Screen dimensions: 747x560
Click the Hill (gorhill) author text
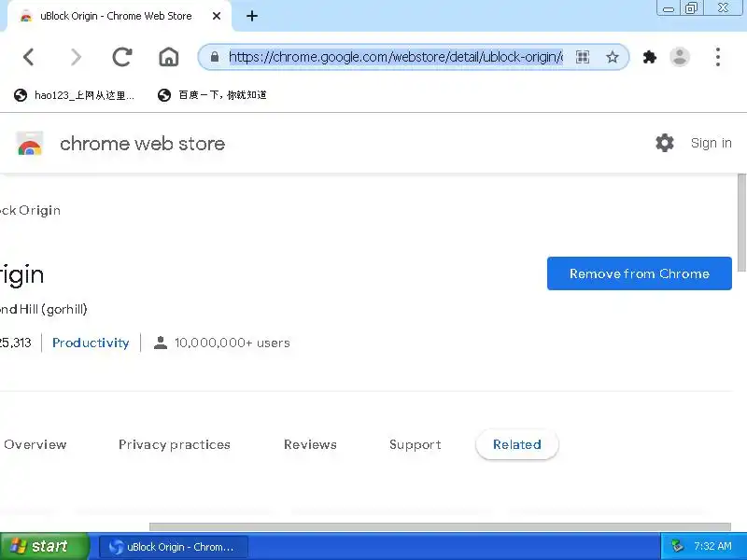click(53, 310)
